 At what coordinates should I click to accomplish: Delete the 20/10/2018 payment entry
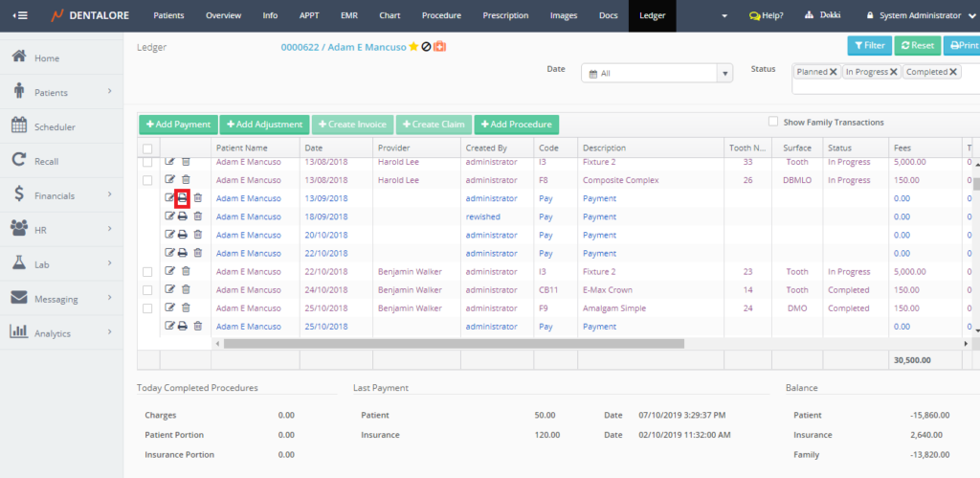197,235
